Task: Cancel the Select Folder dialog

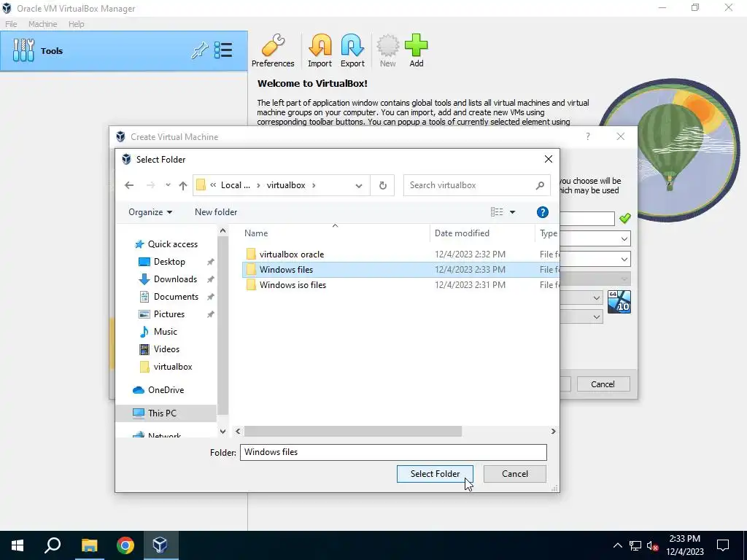Action: click(514, 474)
